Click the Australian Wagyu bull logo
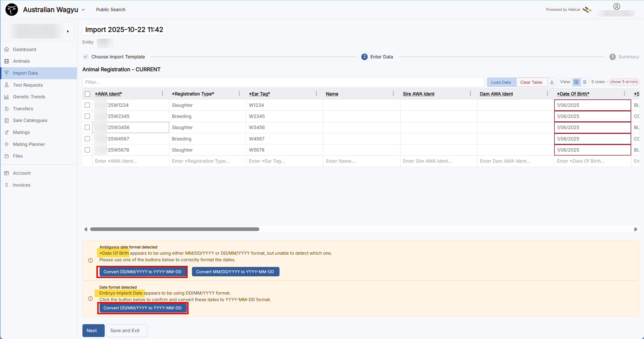Screen dimensions: 644x339 (12, 9)
